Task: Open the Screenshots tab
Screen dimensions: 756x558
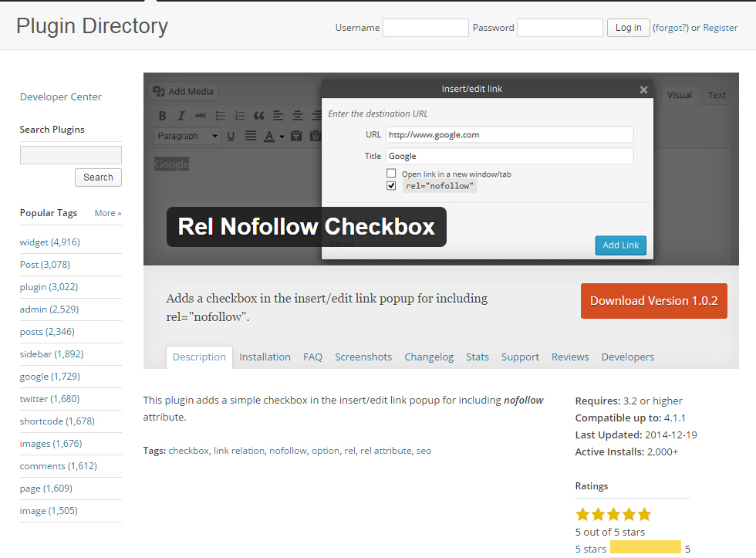Action: click(x=363, y=357)
